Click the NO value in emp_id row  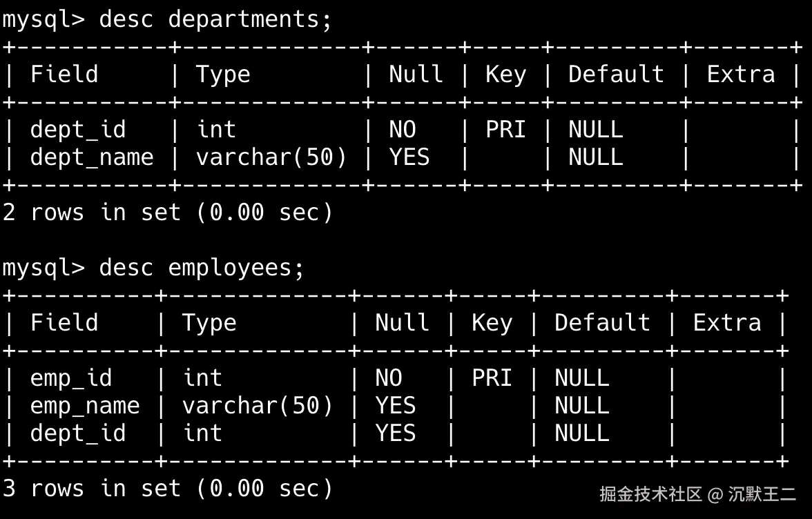389,378
